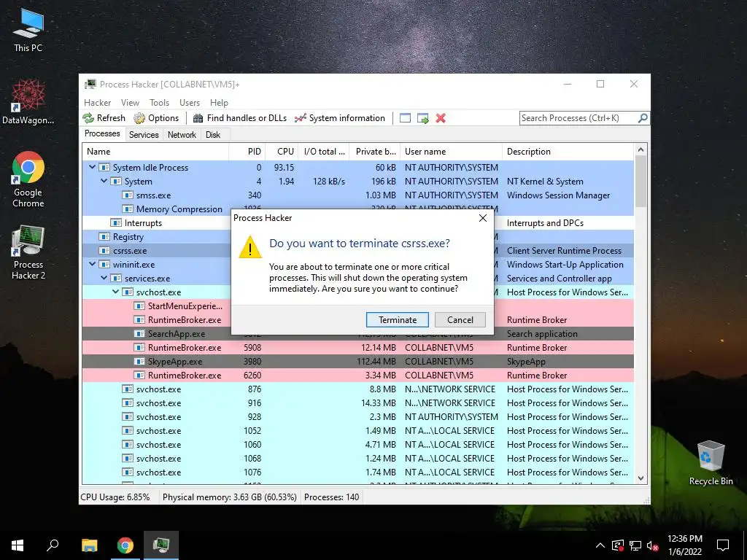Open File Explorer from the taskbar
Screen dimensions: 747x560
click(x=89, y=545)
